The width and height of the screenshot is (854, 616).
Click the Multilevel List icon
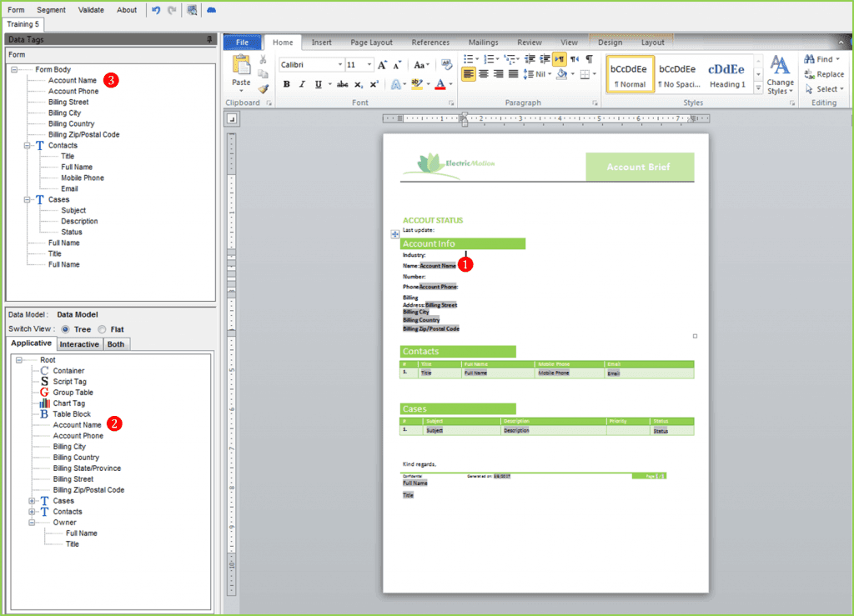click(510, 59)
